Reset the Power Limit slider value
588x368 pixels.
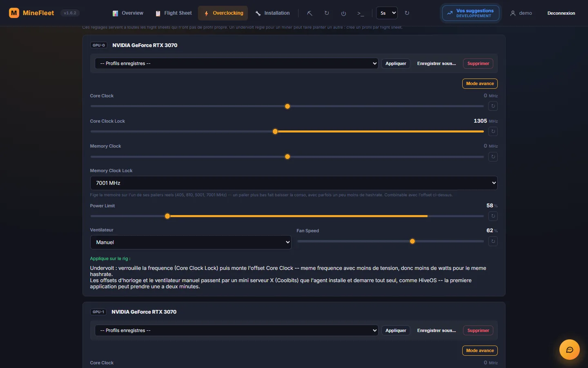493,216
